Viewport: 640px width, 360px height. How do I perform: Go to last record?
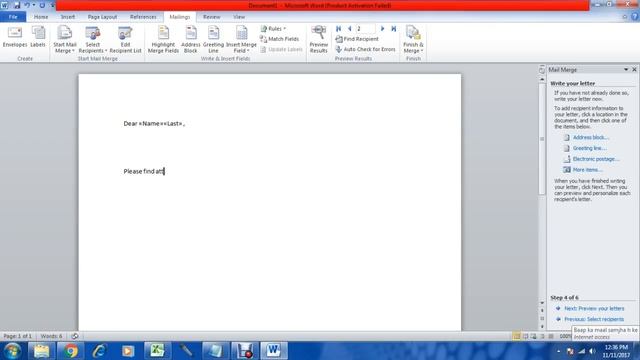pyautogui.click(x=394, y=29)
